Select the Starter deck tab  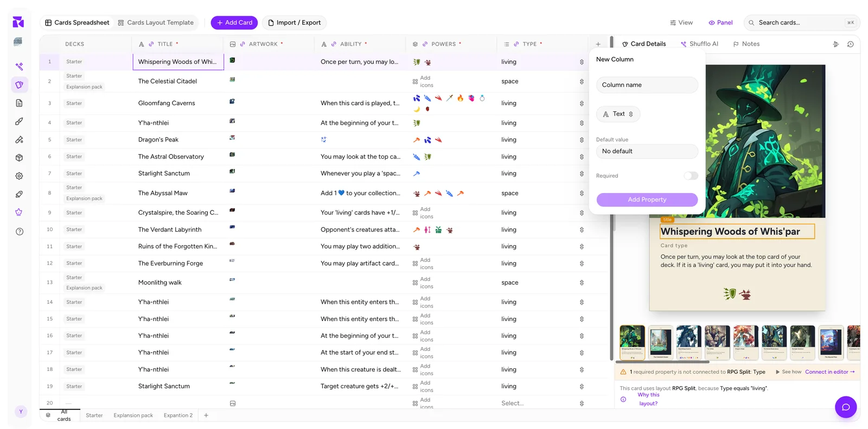94,415
